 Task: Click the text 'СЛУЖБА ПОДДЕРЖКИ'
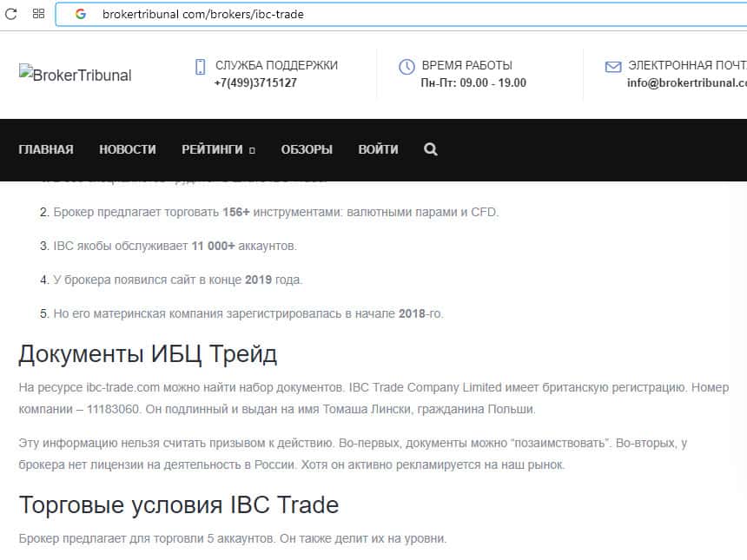(x=276, y=65)
